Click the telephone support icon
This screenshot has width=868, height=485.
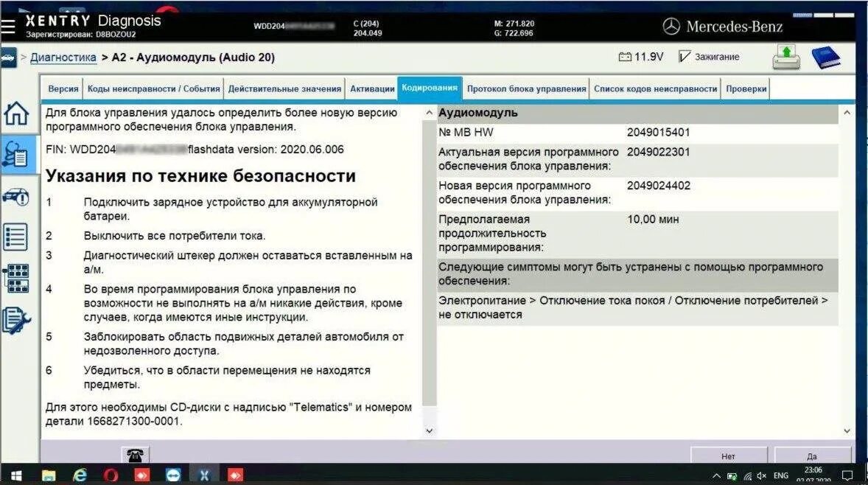click(x=135, y=455)
